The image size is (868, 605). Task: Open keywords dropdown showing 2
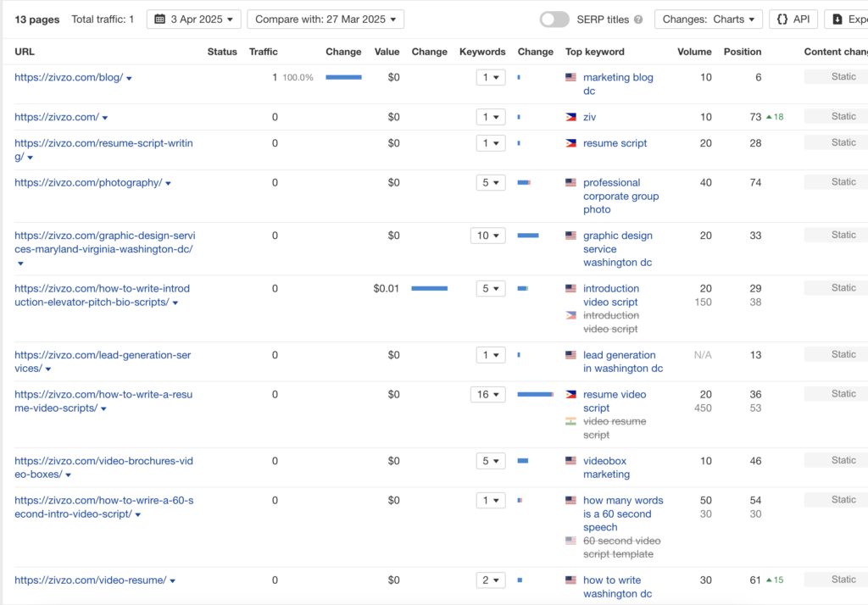coord(491,580)
